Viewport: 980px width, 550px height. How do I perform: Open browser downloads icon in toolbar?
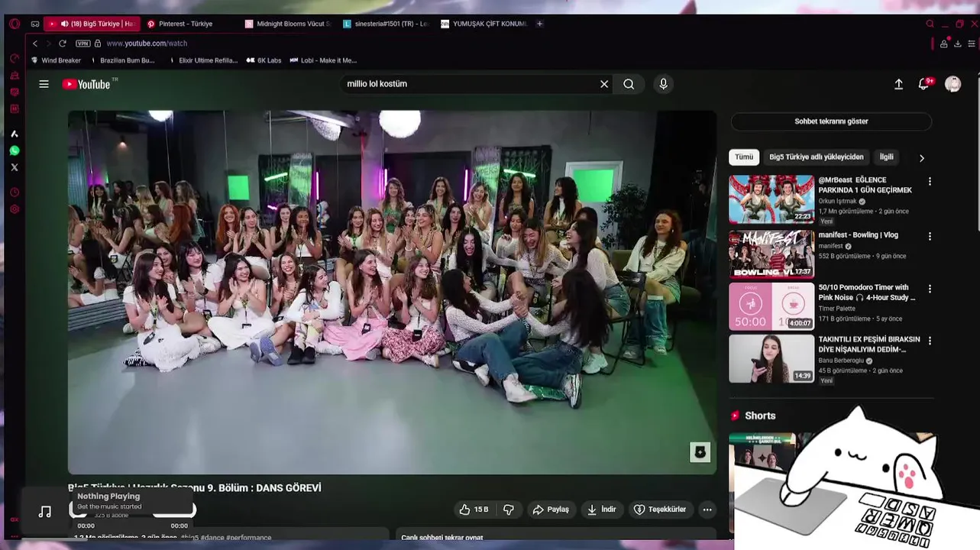[x=958, y=44]
